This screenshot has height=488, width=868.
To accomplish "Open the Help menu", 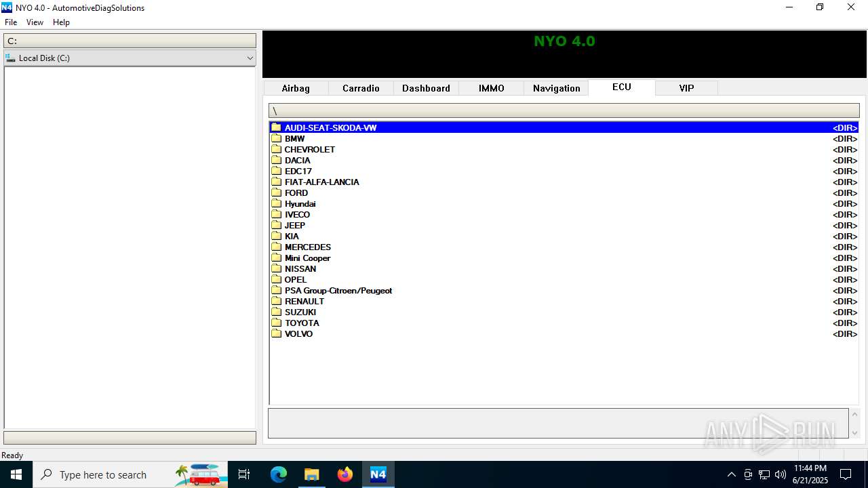I will click(x=61, y=22).
